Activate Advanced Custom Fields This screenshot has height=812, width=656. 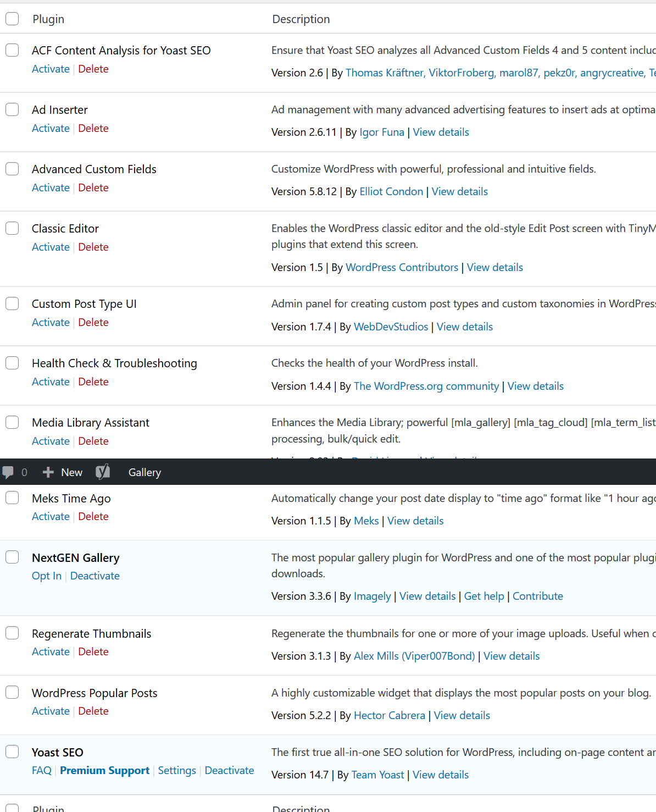pyautogui.click(x=51, y=187)
